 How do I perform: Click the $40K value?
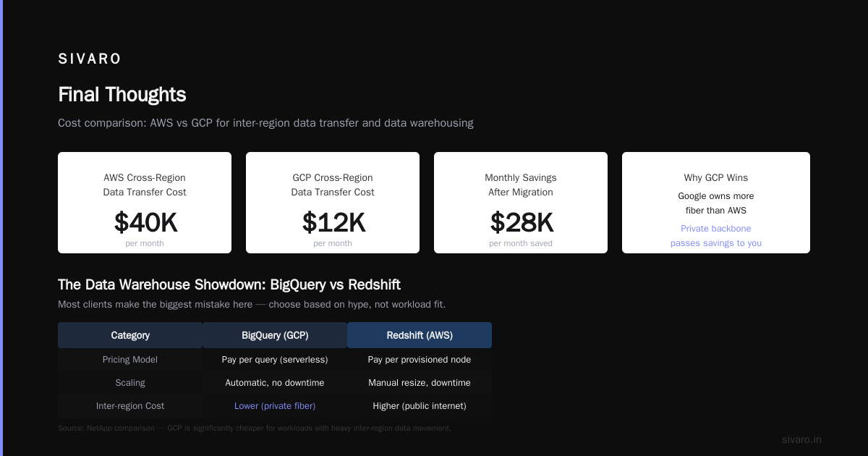(x=145, y=222)
